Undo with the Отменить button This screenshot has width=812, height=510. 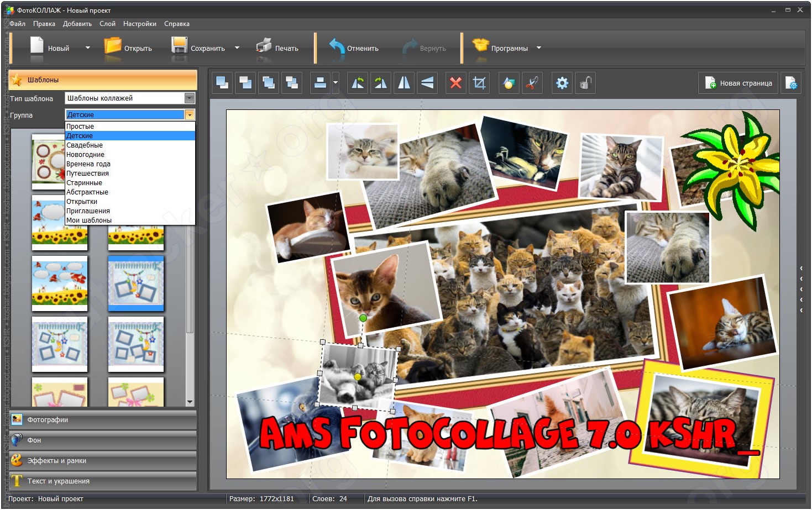[x=354, y=48]
